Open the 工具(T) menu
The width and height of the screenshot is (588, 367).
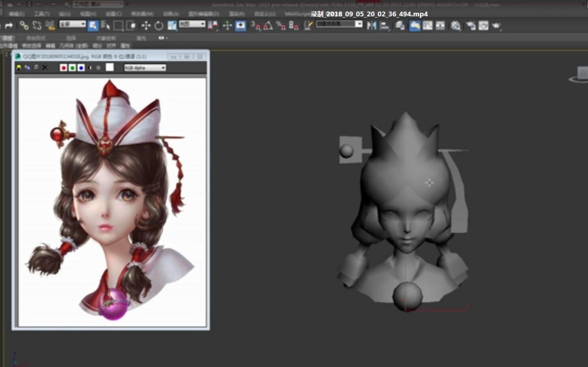(42, 14)
